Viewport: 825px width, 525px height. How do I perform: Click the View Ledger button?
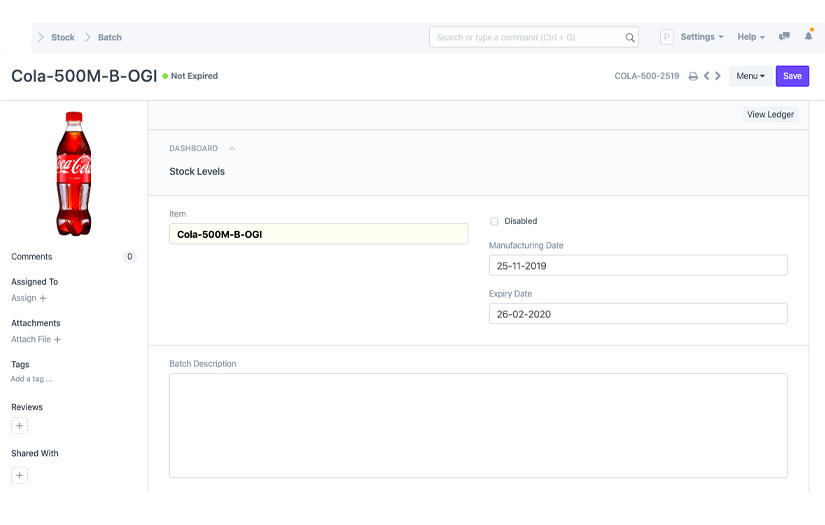tap(770, 115)
